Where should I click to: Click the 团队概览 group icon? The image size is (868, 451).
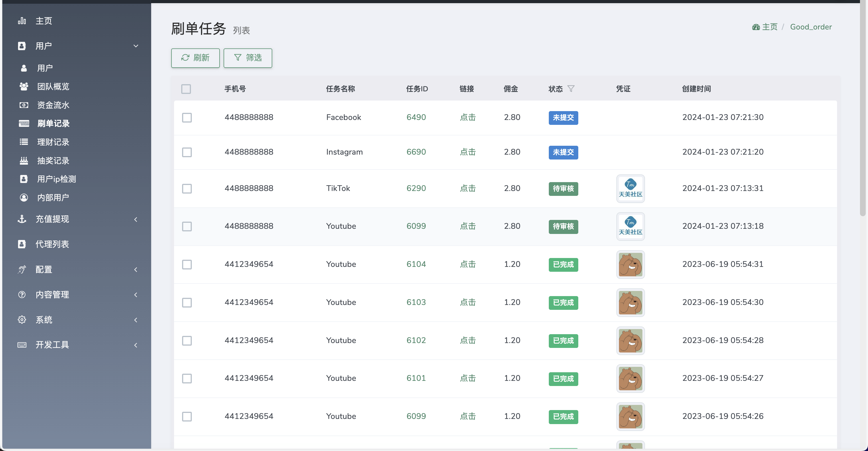pyautogui.click(x=23, y=87)
